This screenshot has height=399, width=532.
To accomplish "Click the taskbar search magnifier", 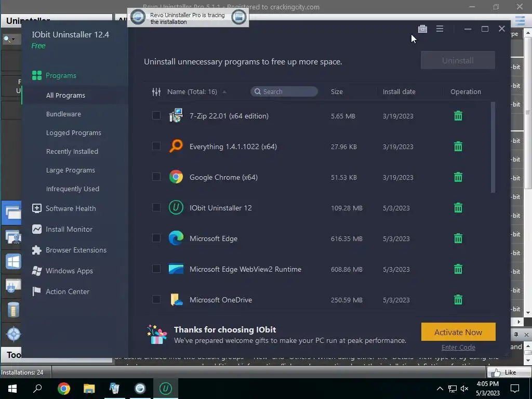I will click(x=37, y=389).
